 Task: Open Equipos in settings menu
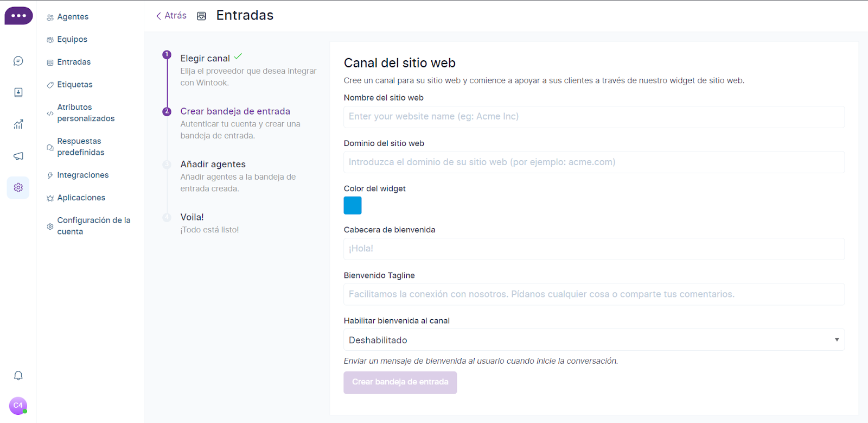[72, 40]
